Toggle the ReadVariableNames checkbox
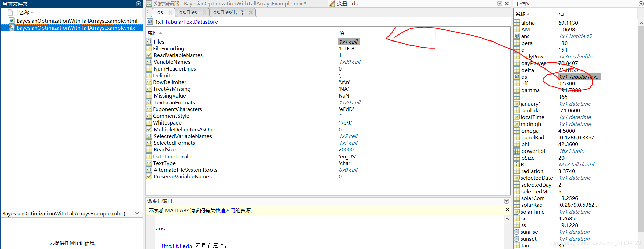The width and height of the screenshot is (644, 249). point(149,55)
